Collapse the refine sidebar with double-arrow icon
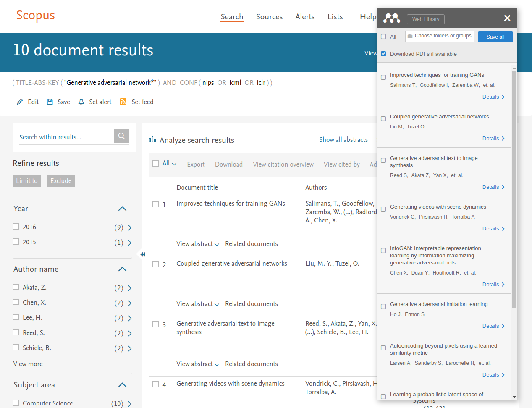The image size is (532, 408). click(143, 254)
